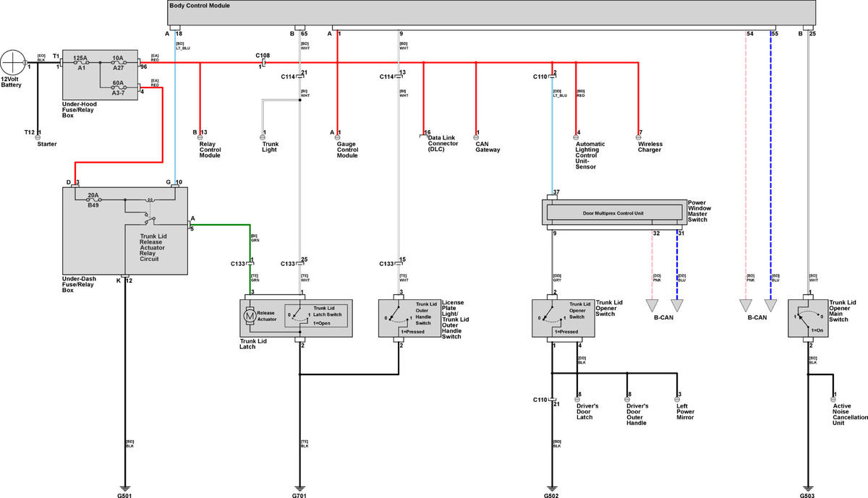
Task: Click the Under-Hood Fuse/Relay Box label
Action: coord(81,110)
